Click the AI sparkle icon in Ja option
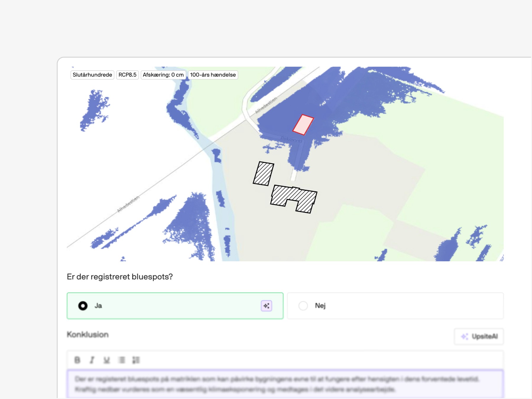 tap(266, 306)
